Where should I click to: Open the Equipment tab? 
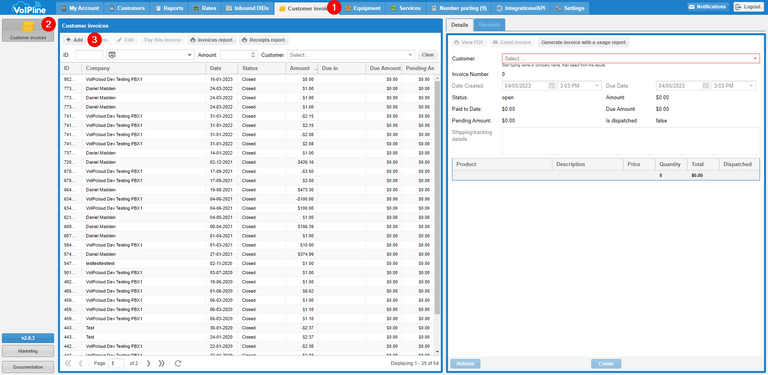363,8
